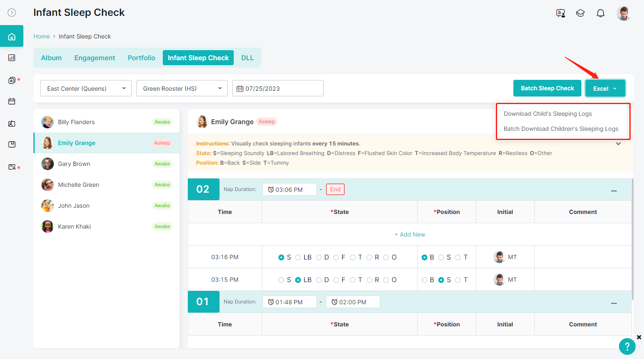The height and width of the screenshot is (359, 644).
Task: Open the Home icon in the sidebar
Action: (12, 36)
